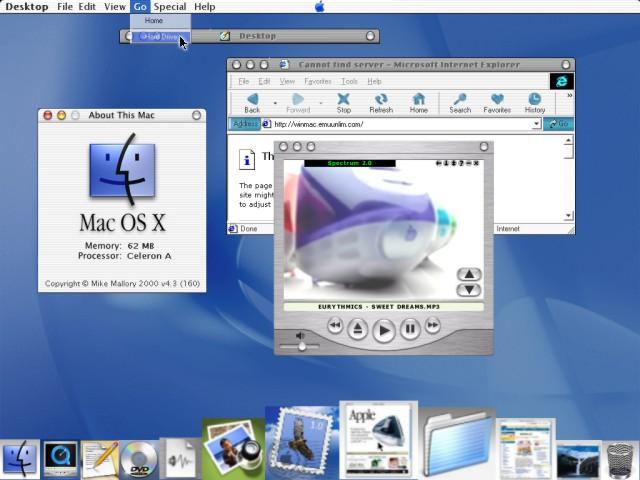Open the blue folder in the dock
The image size is (640, 480).
click(x=457, y=443)
